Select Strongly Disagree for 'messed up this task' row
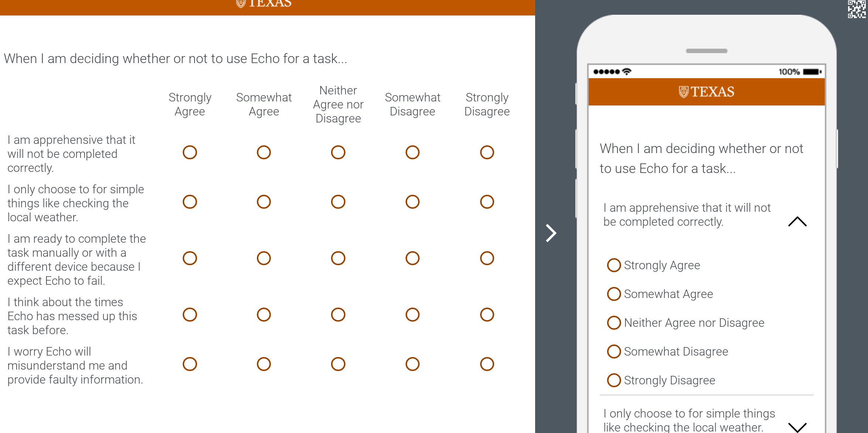Viewport: 868px width, 433px height. (487, 315)
